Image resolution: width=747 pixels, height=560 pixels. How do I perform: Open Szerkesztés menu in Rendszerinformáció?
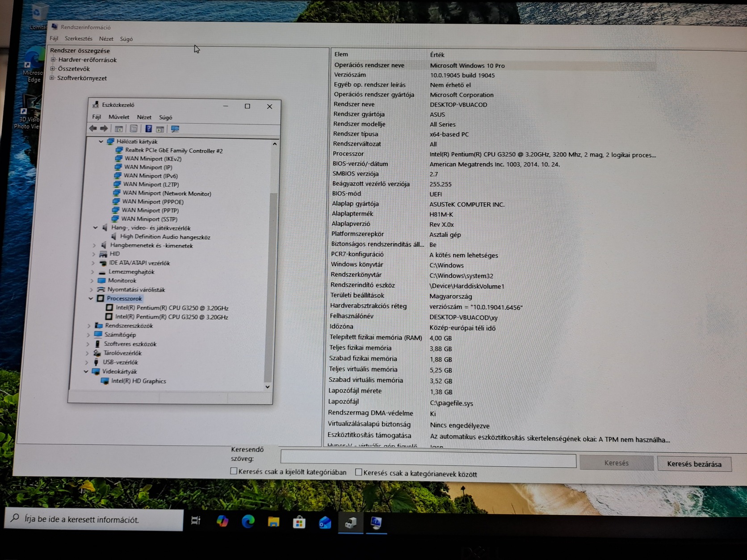tap(78, 39)
